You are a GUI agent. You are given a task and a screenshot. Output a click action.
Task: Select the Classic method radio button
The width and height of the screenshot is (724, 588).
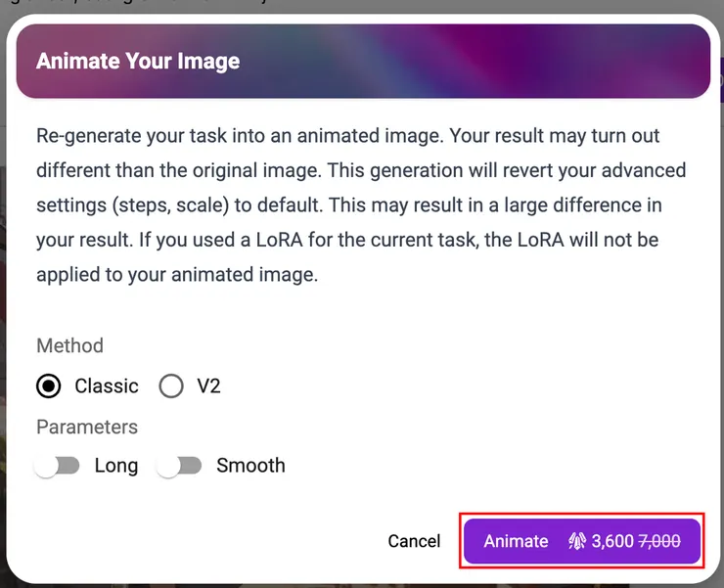pyautogui.click(x=49, y=386)
